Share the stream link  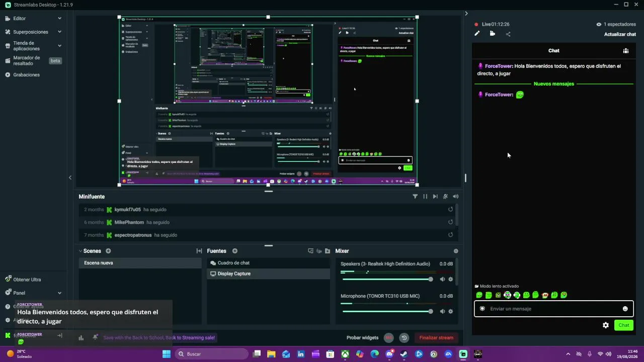click(508, 34)
